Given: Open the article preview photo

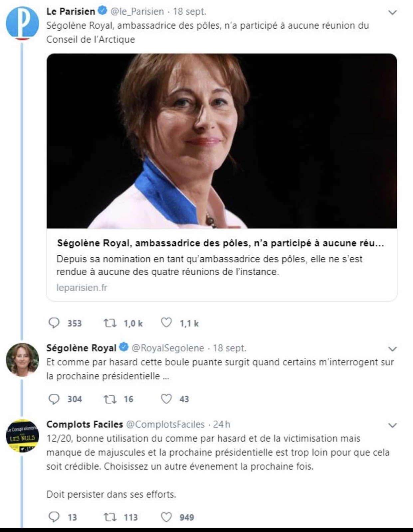Looking at the screenshot, I should tap(222, 141).
